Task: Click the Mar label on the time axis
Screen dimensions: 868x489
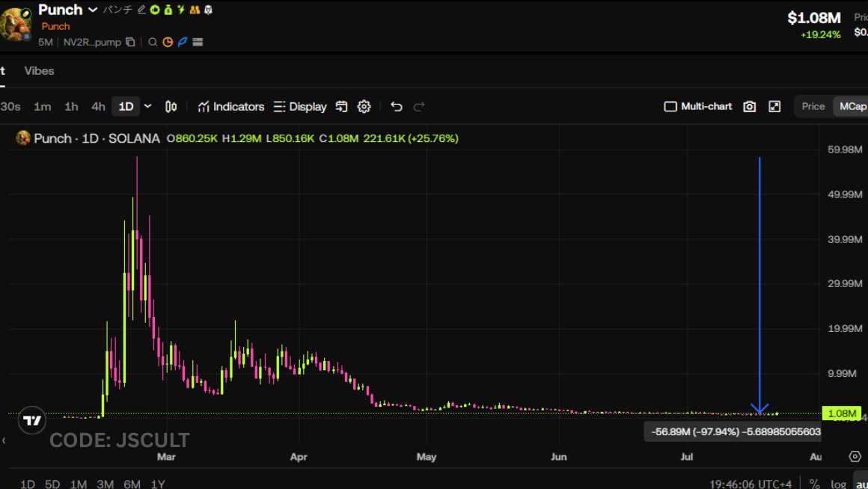Action: click(x=166, y=457)
